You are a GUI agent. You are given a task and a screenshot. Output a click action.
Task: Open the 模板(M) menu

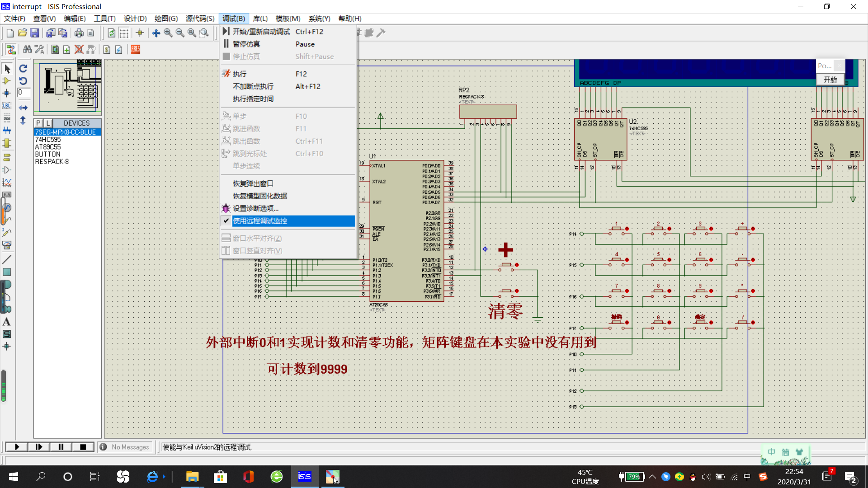point(288,19)
